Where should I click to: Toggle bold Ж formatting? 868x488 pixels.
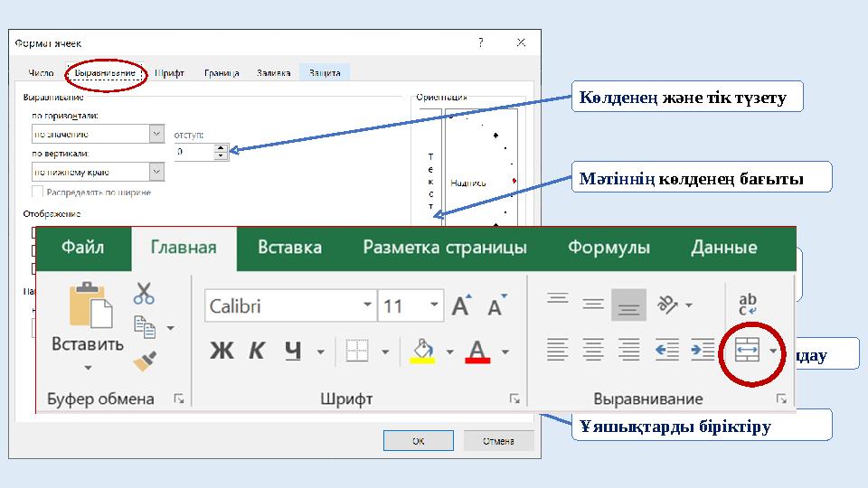click(x=222, y=351)
